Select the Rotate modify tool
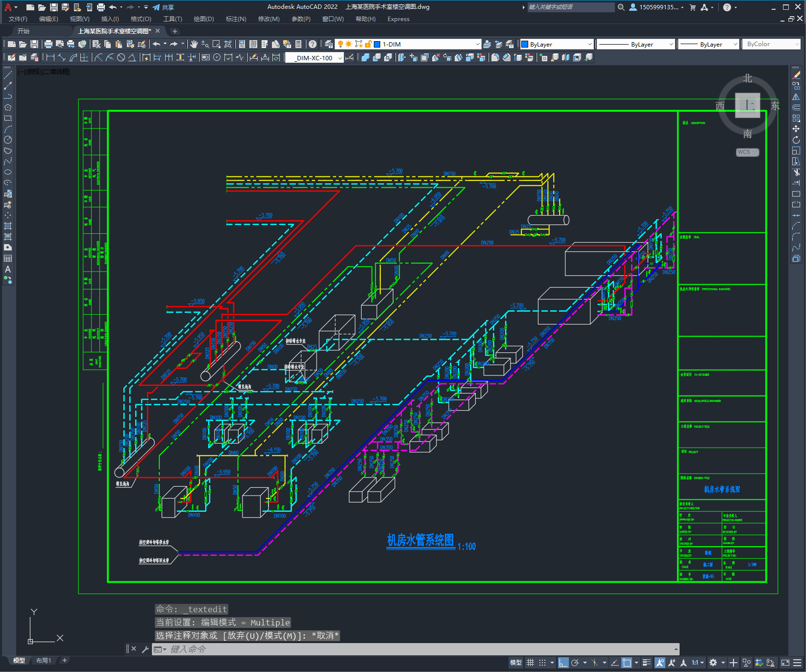 [x=796, y=140]
